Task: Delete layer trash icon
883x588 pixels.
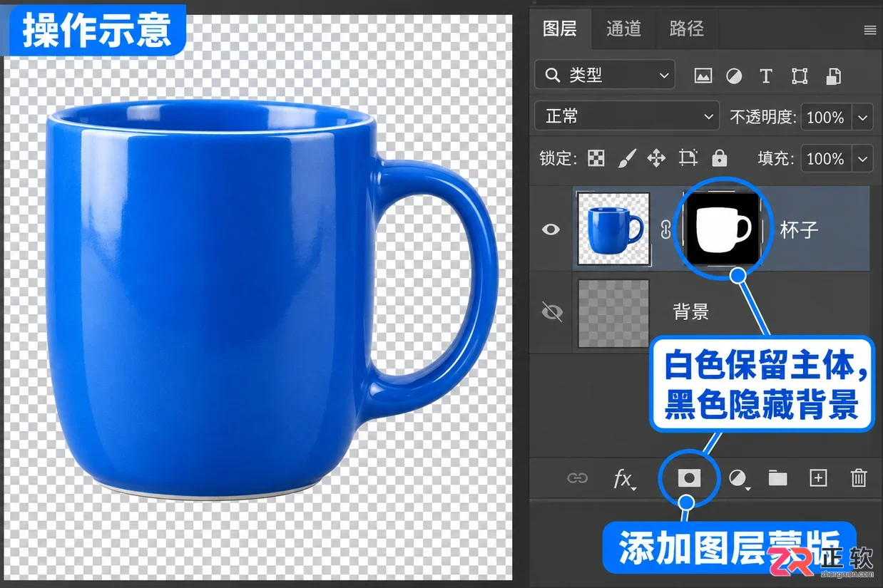Action: point(859,478)
